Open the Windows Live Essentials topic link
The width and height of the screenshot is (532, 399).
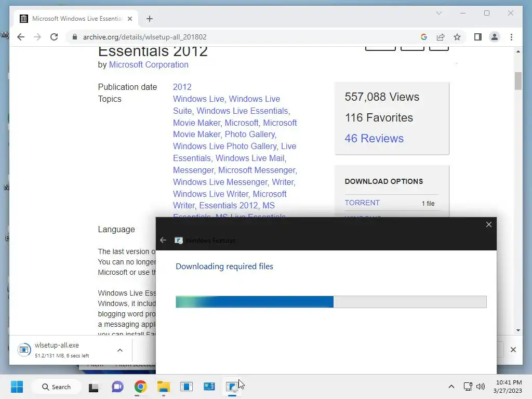[x=242, y=111]
